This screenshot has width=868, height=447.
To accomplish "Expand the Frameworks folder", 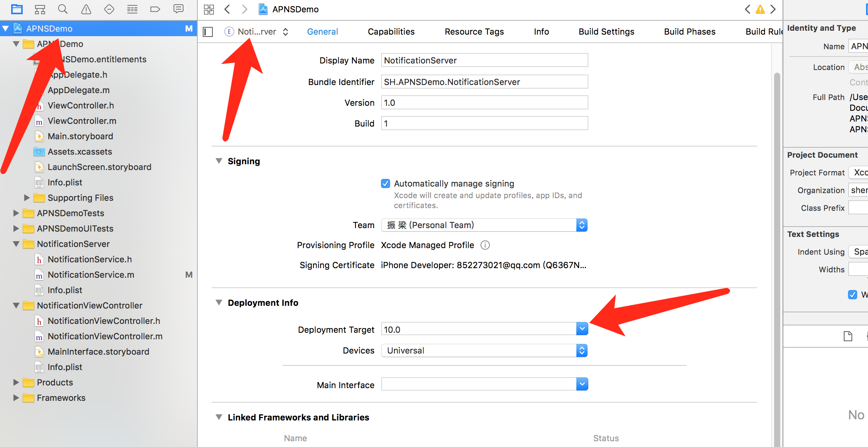I will click(16, 398).
